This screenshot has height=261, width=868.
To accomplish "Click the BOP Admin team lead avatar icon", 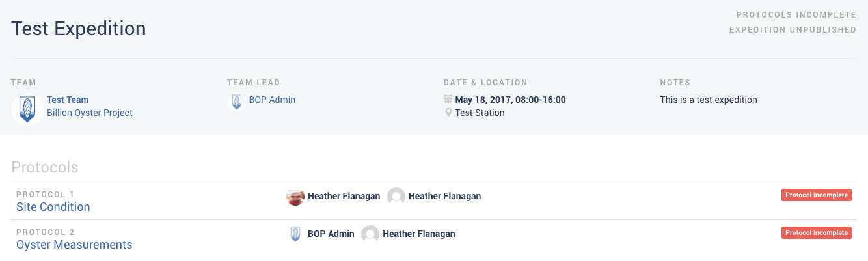I will [x=237, y=102].
